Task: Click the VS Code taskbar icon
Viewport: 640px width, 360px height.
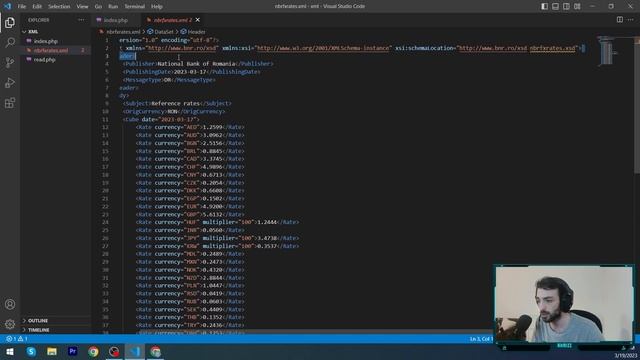Action: click(x=135, y=351)
